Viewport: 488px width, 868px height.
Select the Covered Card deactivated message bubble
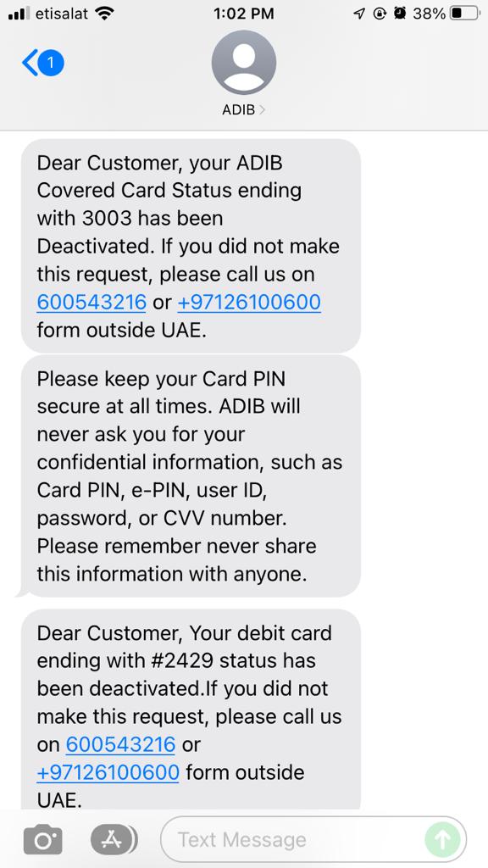click(191, 246)
